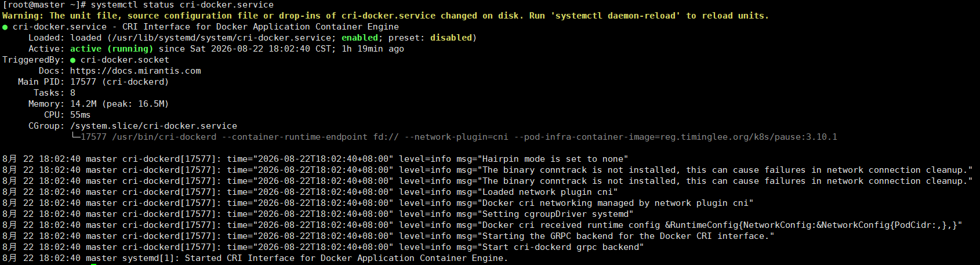Open the docs link https://docs.mirantis.com
980x265 pixels.
pos(136,71)
